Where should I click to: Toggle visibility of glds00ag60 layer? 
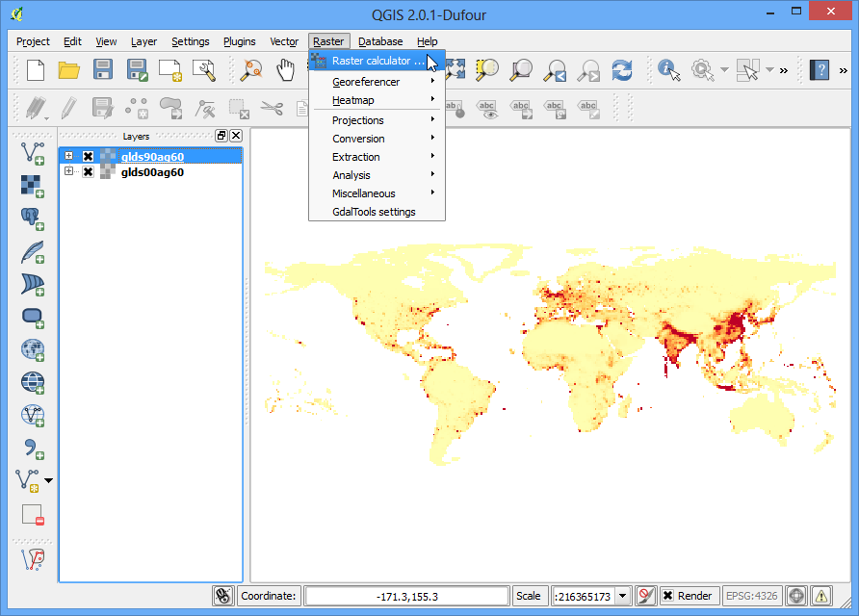point(88,172)
